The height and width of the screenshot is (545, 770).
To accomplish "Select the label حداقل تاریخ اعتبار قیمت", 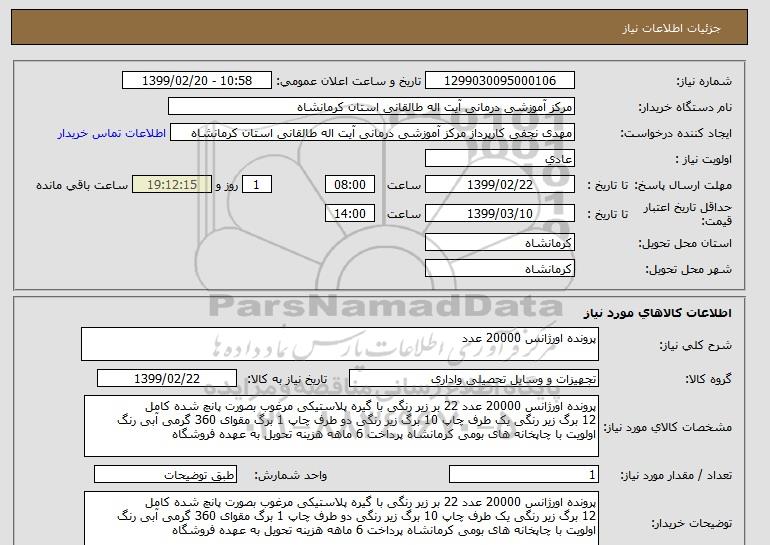I will click(x=688, y=214).
